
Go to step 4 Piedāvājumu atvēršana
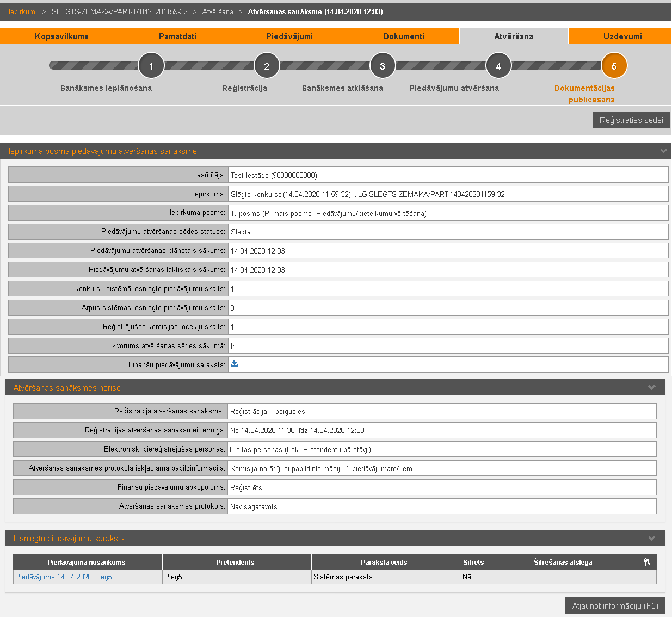coord(498,66)
